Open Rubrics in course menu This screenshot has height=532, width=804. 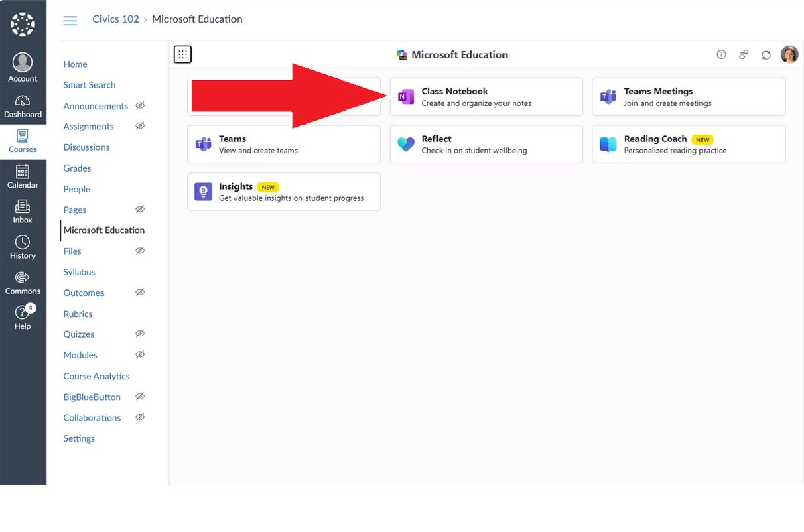click(78, 314)
